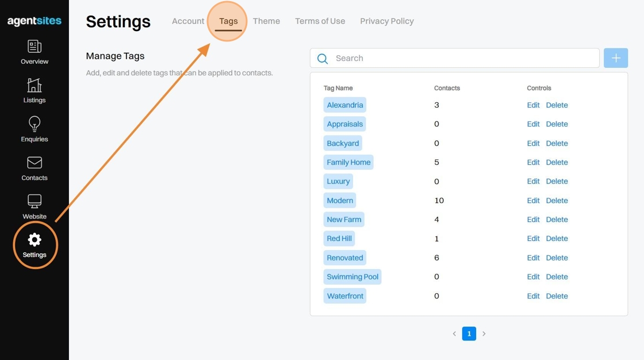The width and height of the screenshot is (644, 360).
Task: Go to the previous page arrow
Action: coord(454,334)
